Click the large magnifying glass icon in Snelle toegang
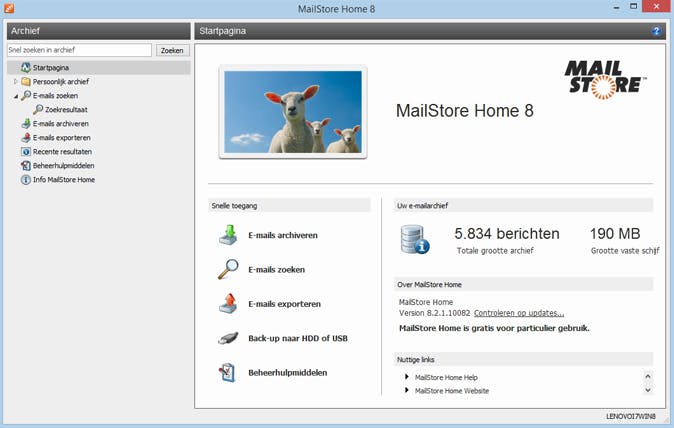Screen dimensions: 674x428 pyautogui.click(x=228, y=269)
